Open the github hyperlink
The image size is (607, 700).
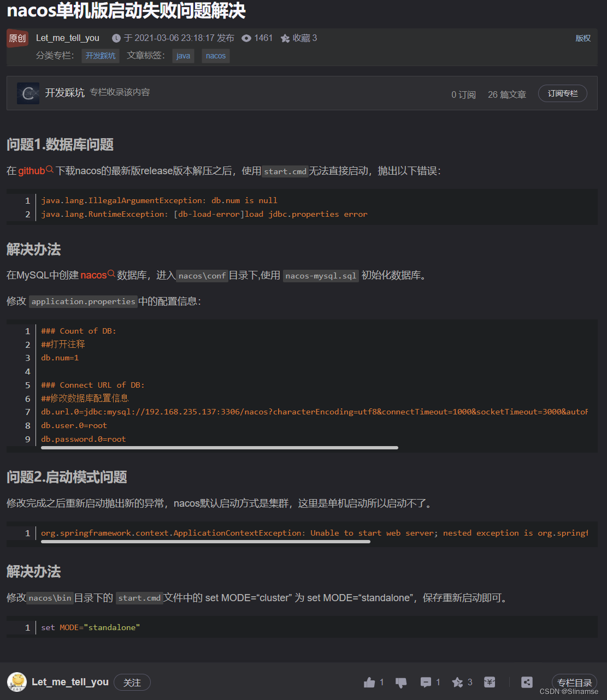32,171
